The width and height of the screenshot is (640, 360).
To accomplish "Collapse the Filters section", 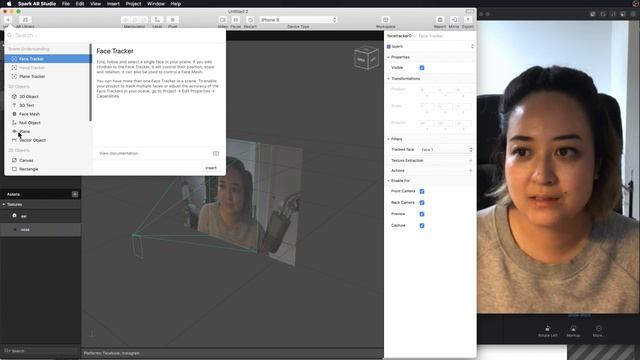I will point(388,139).
